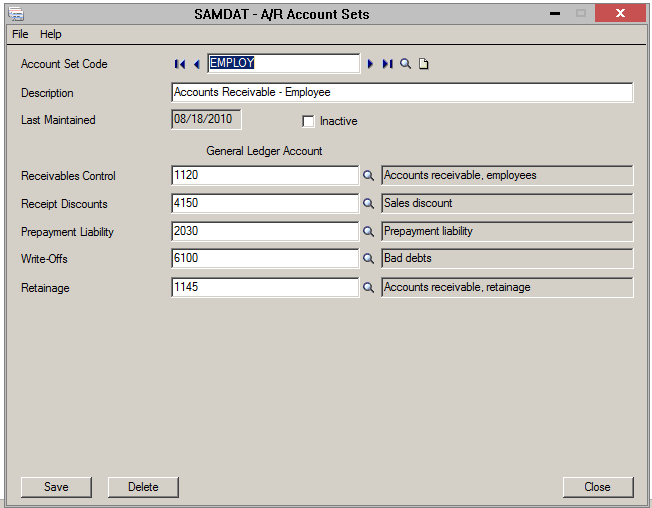The width and height of the screenshot is (652, 508).
Task: Jump to the last account set record
Action: click(387, 64)
